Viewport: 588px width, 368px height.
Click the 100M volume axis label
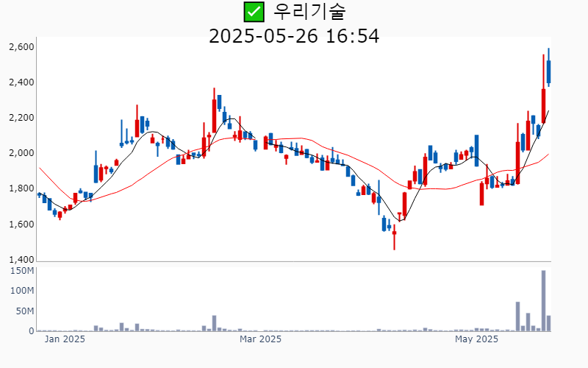pos(22,291)
